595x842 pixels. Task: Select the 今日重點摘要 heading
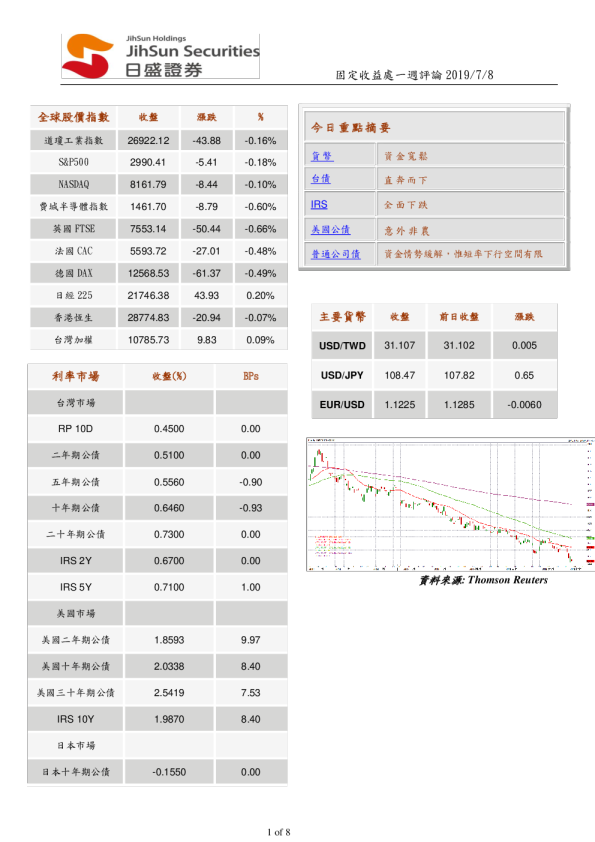pyautogui.click(x=350, y=128)
